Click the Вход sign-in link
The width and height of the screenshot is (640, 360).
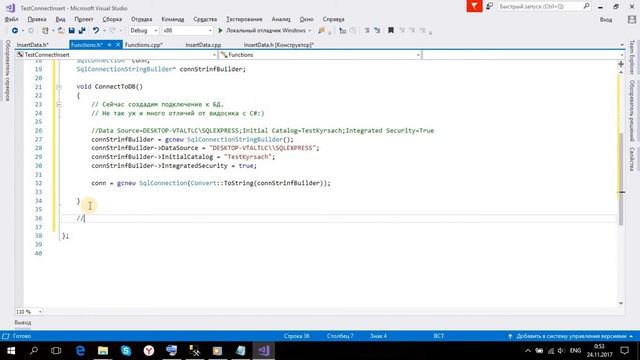point(606,20)
